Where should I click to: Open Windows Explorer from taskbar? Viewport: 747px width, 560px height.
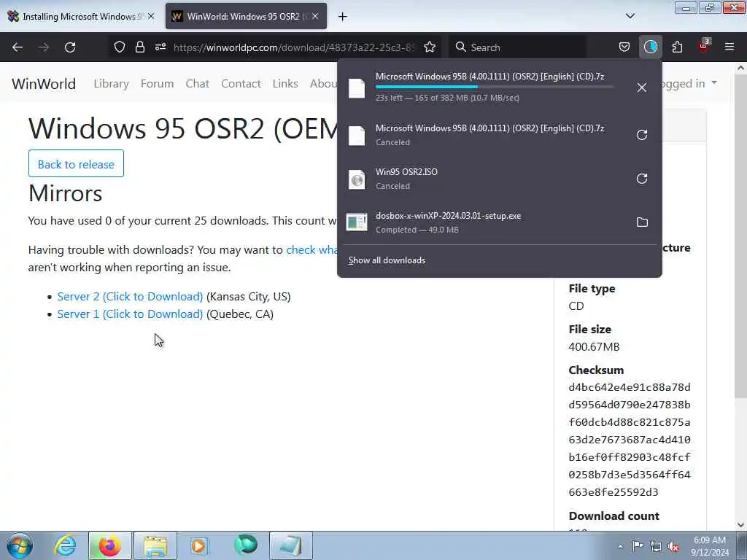[x=155, y=545]
